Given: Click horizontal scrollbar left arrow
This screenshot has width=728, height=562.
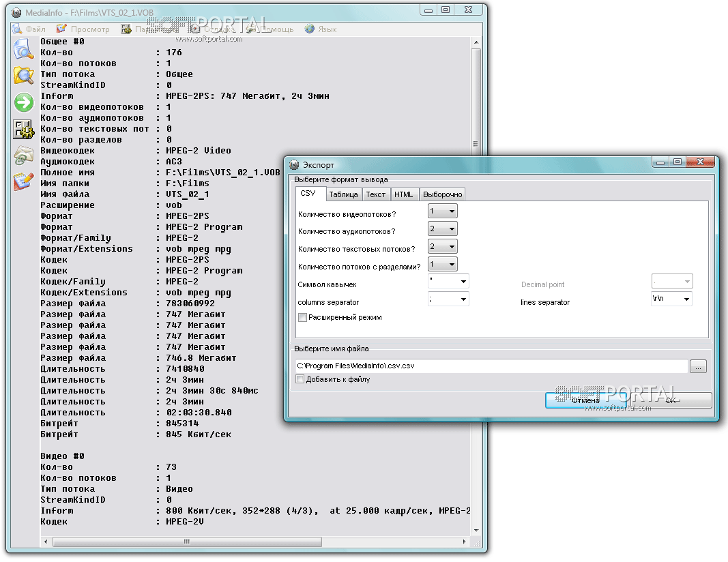Looking at the screenshot, I should click(x=46, y=542).
